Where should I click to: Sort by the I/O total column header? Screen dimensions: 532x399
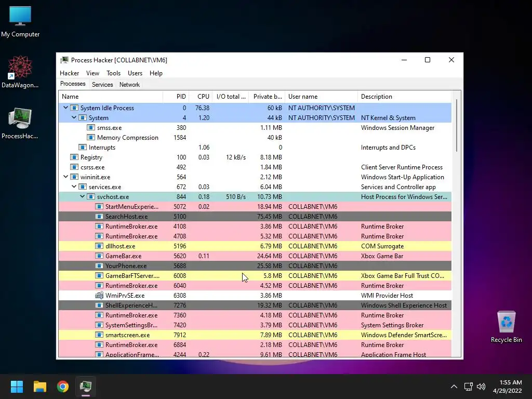230,97
